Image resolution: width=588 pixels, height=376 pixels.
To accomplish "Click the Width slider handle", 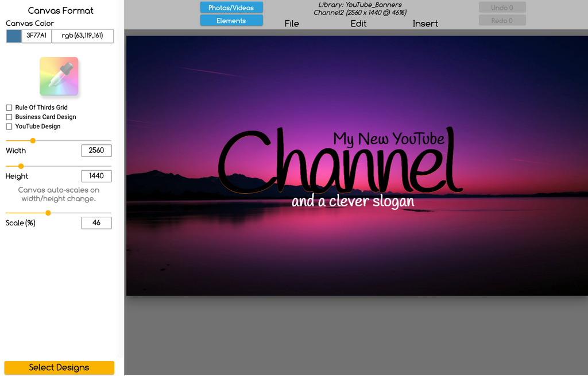I will 33,140.
